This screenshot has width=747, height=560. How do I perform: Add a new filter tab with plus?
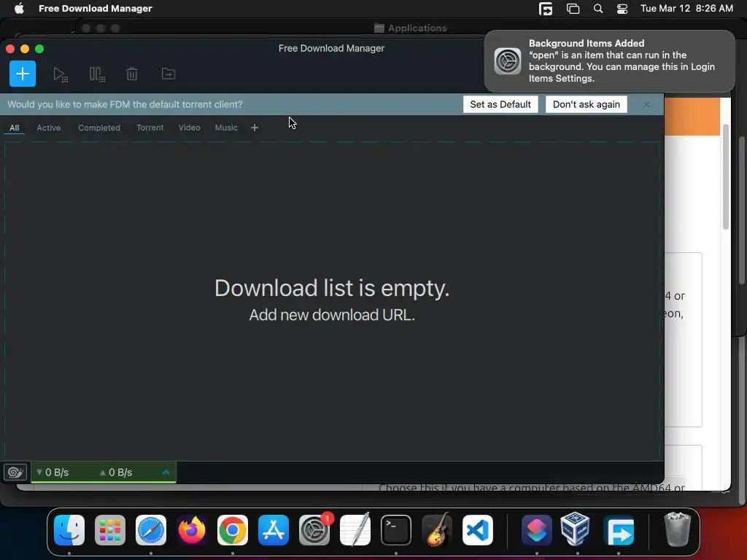coord(255,128)
